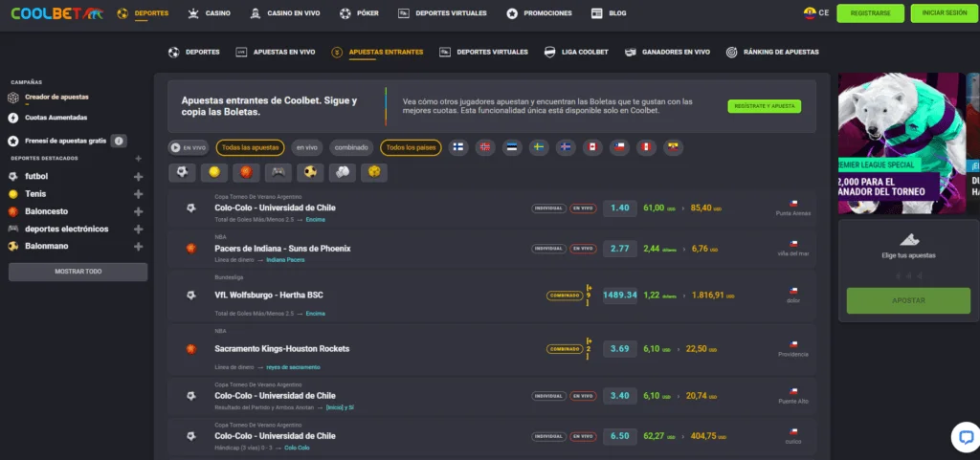Screen dimensions: 980x460
Task: Open the polar bear Premier League promo banner
Action: 900,143
